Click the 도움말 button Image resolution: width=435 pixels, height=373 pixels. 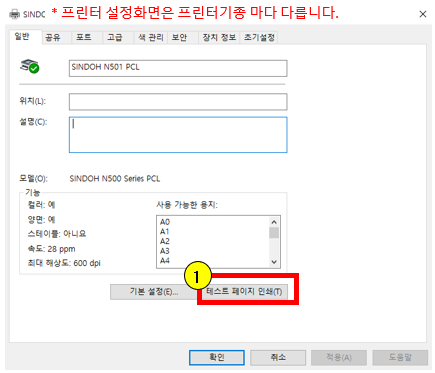pos(400,357)
